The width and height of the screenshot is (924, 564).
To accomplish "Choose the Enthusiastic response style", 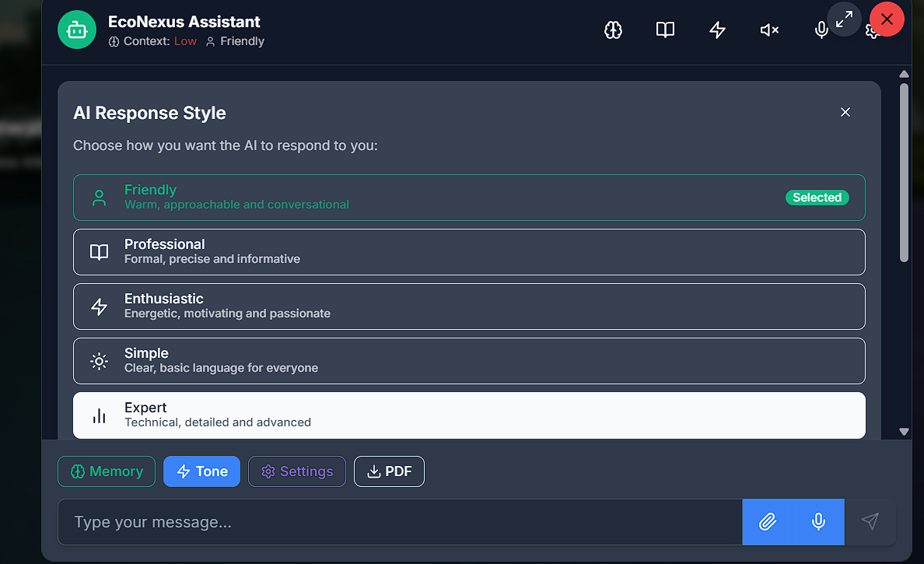I will click(469, 307).
